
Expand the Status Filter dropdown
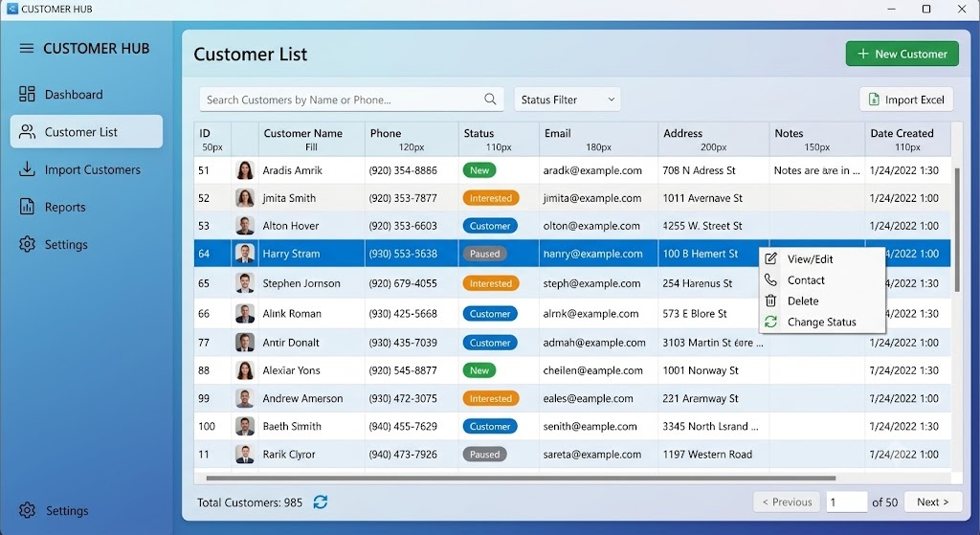coord(568,100)
